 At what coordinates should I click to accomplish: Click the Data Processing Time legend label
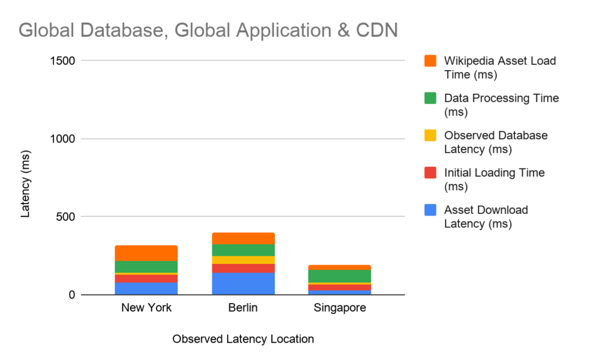502,105
